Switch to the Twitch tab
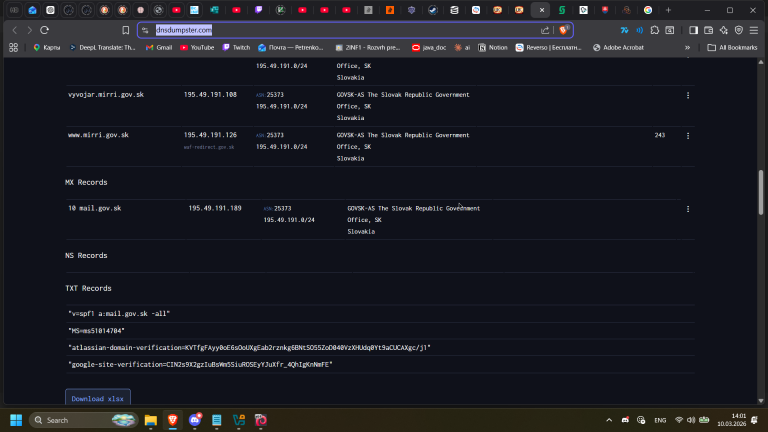 259,10
